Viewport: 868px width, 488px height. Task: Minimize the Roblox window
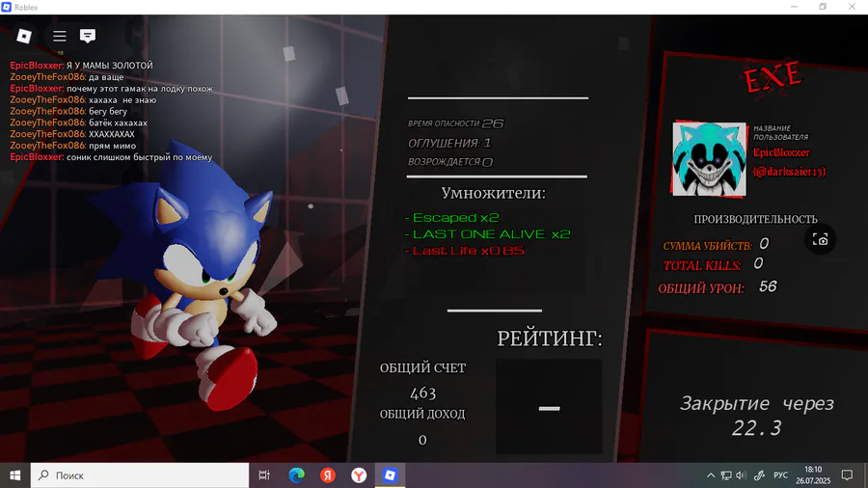click(795, 7)
